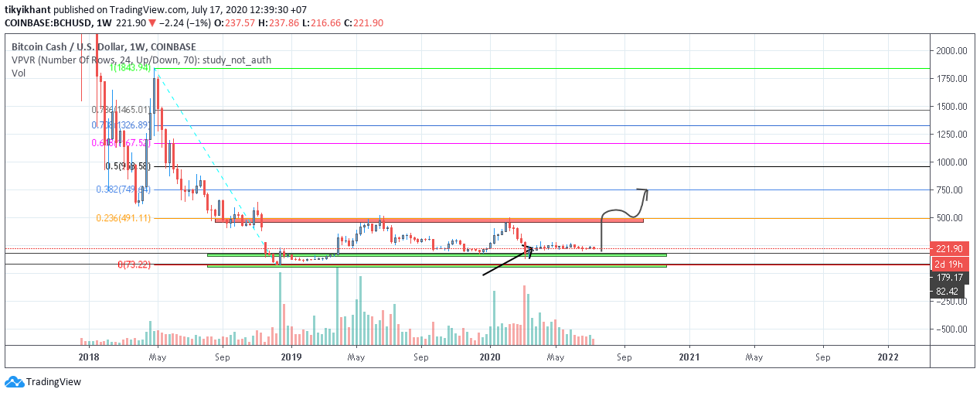Click the 1 (1843.94) Fibonacci top level label
The width and height of the screenshot is (980, 396).
[x=130, y=69]
